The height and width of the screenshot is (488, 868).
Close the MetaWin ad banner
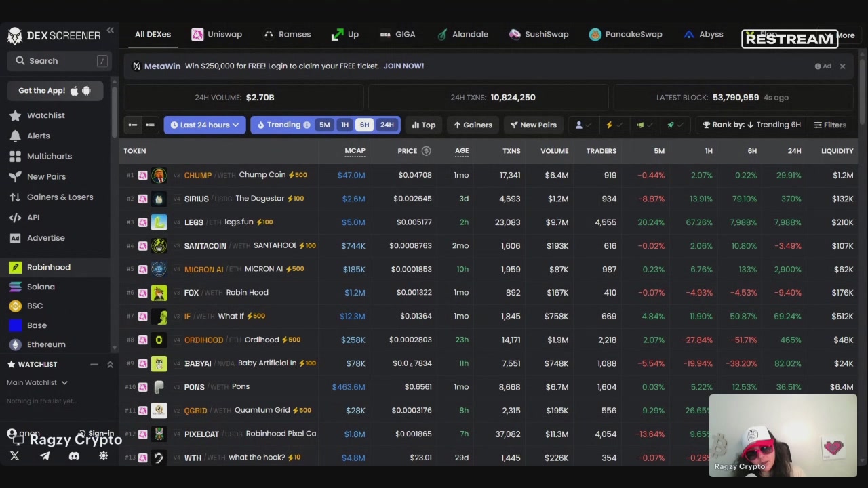click(x=842, y=66)
